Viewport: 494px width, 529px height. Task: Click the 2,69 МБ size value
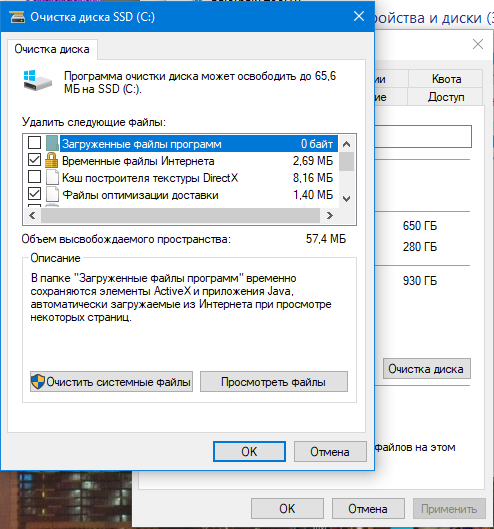click(x=313, y=161)
